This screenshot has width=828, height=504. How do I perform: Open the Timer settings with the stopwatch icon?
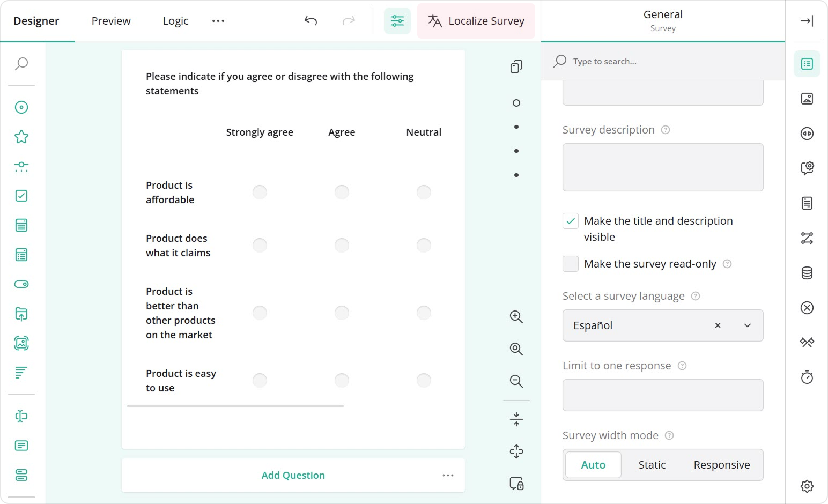click(807, 377)
